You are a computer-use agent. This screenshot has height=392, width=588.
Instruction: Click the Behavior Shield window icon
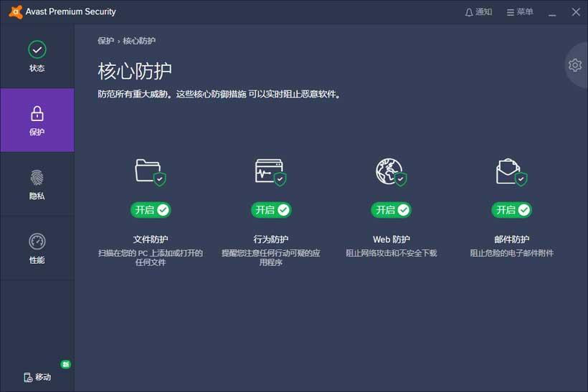point(270,172)
